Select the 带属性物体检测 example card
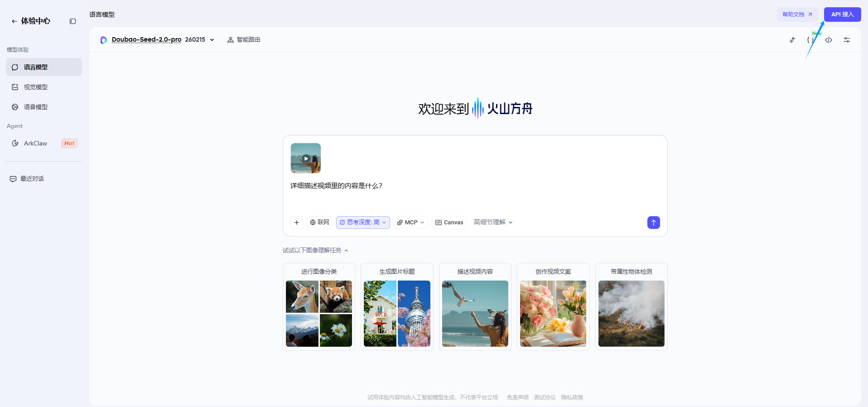The width and height of the screenshot is (868, 407). pos(631,307)
